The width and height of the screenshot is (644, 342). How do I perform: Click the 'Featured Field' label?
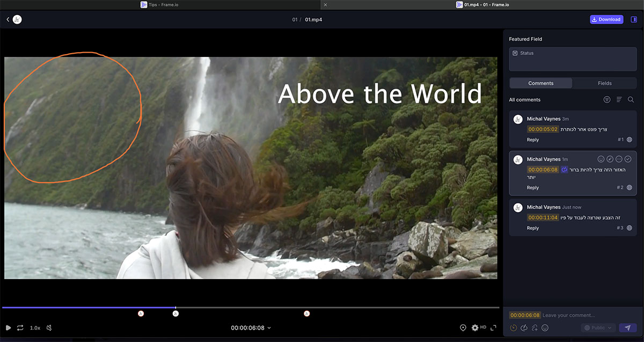[525, 39]
